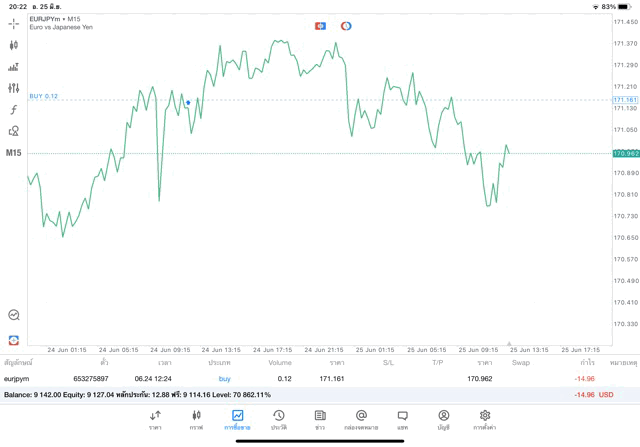Open the Chart tab (กราฟ)
Viewport: 640px width, 447px height.
tap(196, 420)
